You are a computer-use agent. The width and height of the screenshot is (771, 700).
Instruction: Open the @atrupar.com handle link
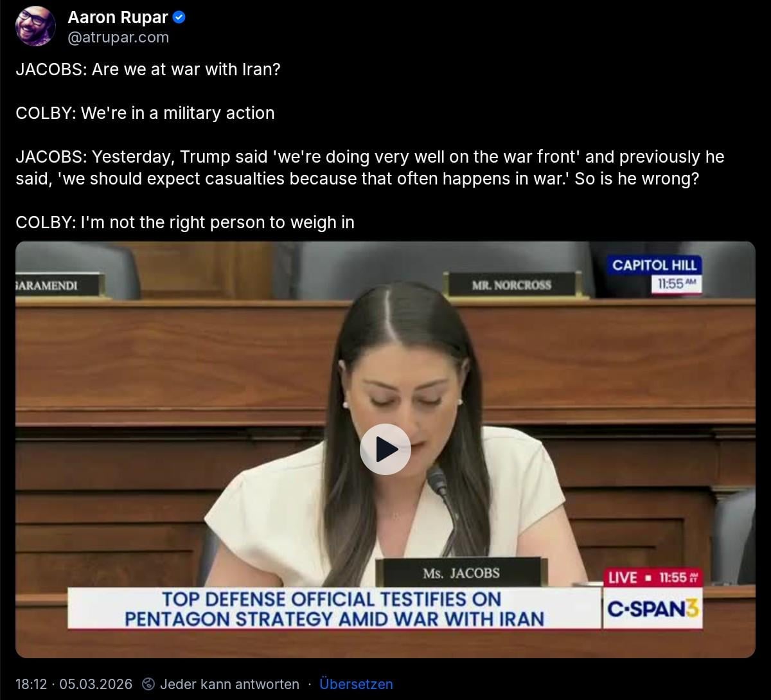coord(118,37)
